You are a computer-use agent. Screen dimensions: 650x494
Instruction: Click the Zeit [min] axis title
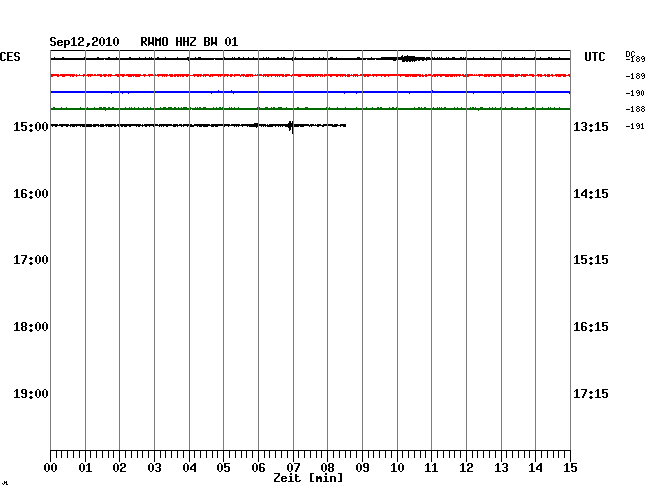pos(308,478)
